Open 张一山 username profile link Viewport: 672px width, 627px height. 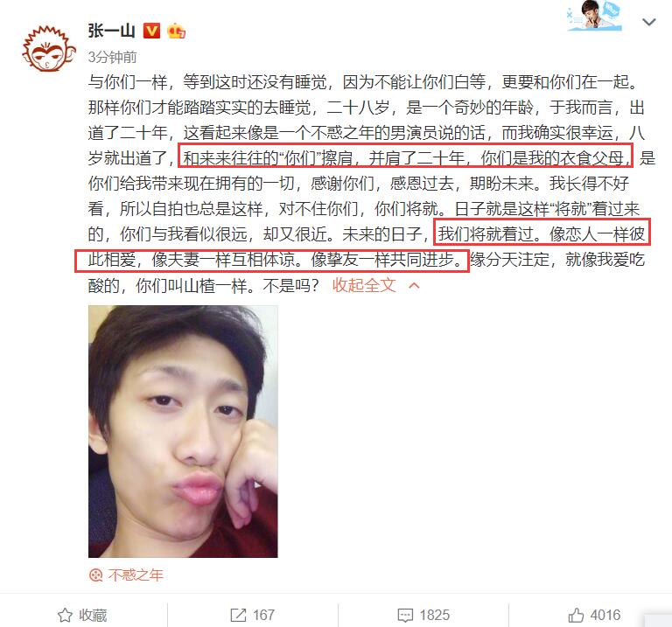coord(112,31)
